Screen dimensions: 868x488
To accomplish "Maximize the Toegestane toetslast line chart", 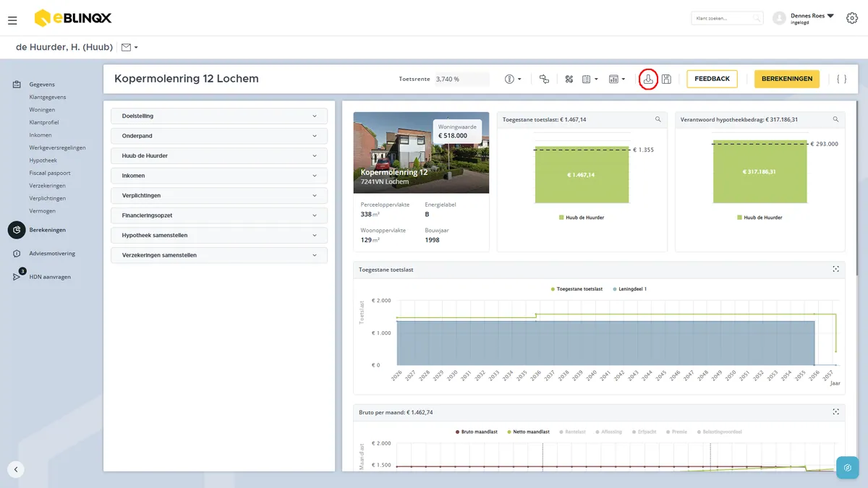I will [x=835, y=269].
